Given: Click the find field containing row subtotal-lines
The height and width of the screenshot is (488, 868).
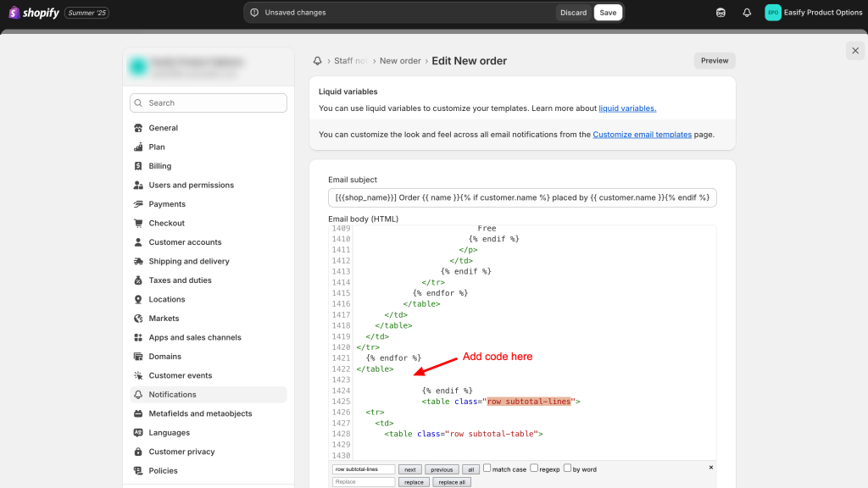Looking at the screenshot, I should 364,469.
